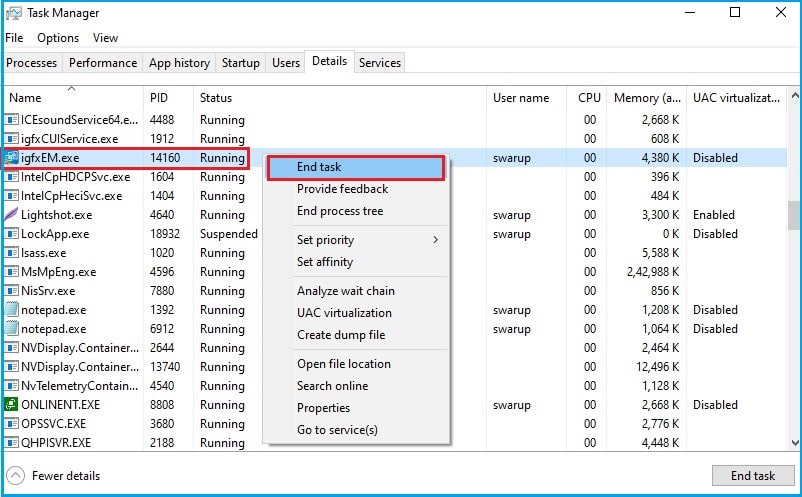802x497 pixels.
Task: Choose Search online in context menu
Action: tap(356, 386)
